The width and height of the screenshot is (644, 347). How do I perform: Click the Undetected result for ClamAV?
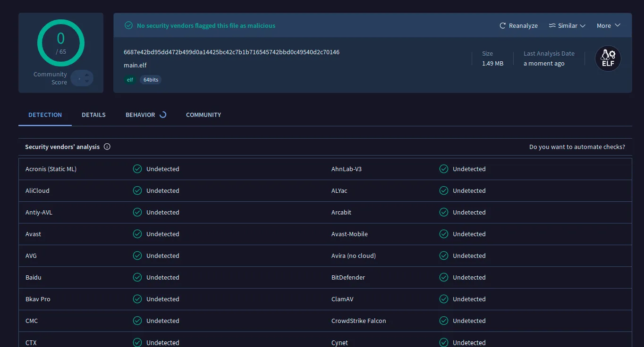pyautogui.click(x=469, y=299)
